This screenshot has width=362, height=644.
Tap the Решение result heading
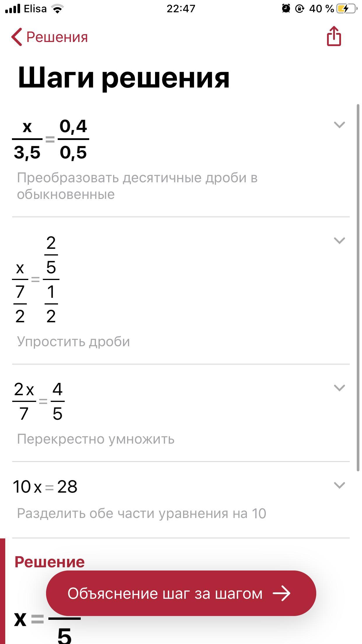click(50, 562)
